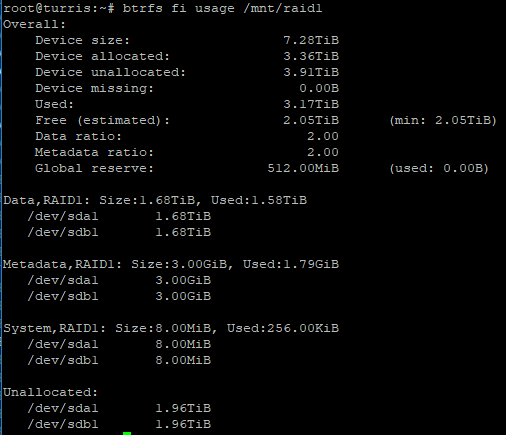Click the Data,RAID1 header line
506x435 pixels.
(155, 200)
